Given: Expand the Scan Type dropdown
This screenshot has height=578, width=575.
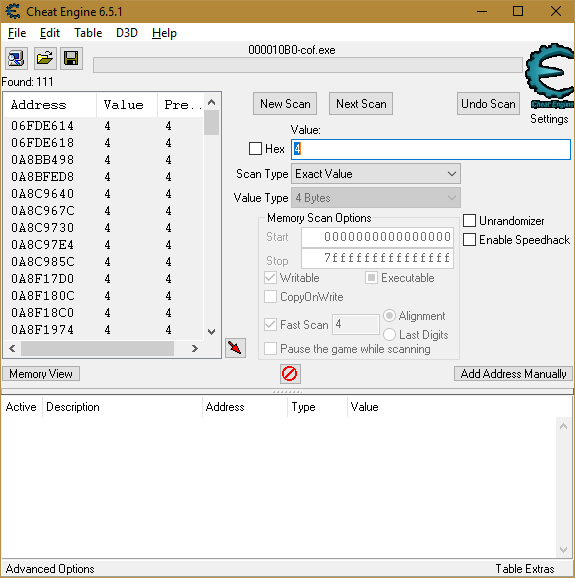Looking at the screenshot, I should coord(376,174).
